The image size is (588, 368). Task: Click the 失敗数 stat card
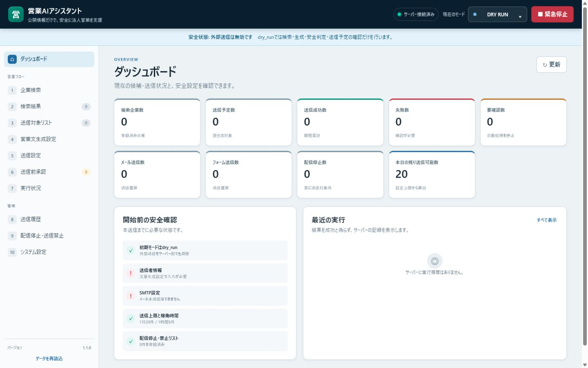tap(432, 122)
